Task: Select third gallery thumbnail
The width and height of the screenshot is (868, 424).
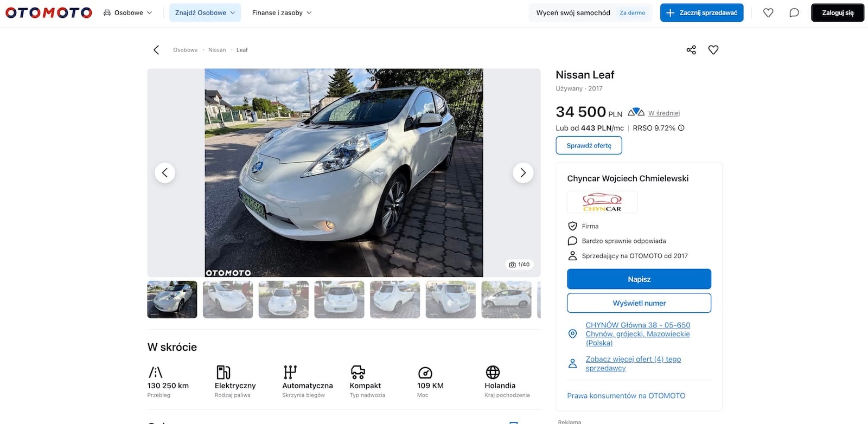Action: 284,299
